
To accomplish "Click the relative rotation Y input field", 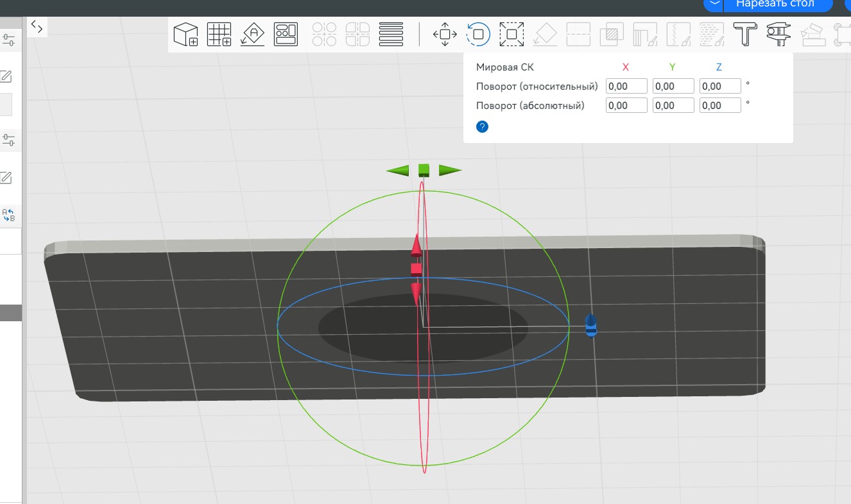I will [x=673, y=87].
